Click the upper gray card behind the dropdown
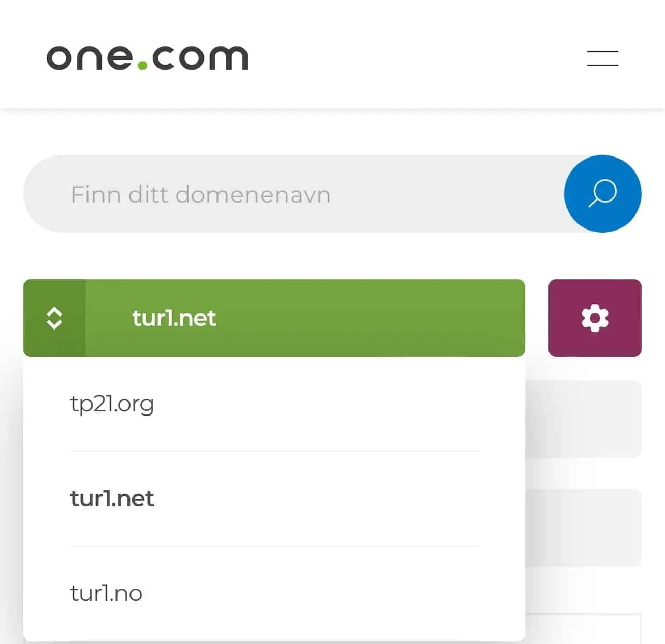 pos(583,419)
